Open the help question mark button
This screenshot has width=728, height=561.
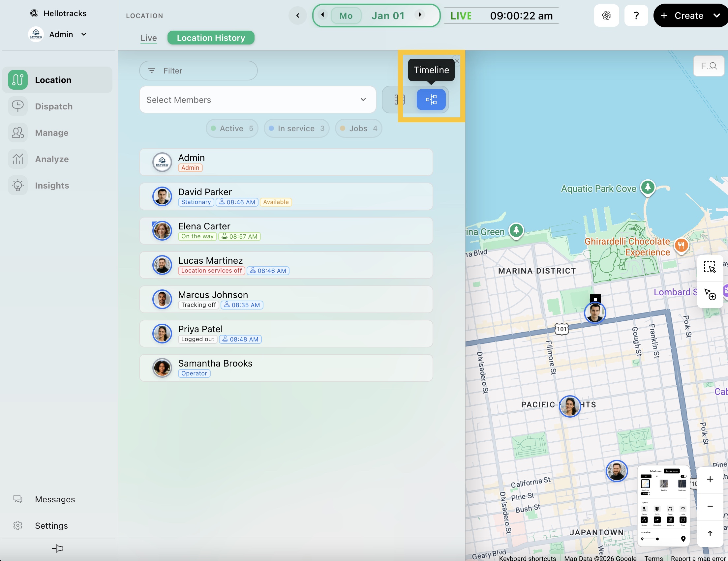click(636, 16)
